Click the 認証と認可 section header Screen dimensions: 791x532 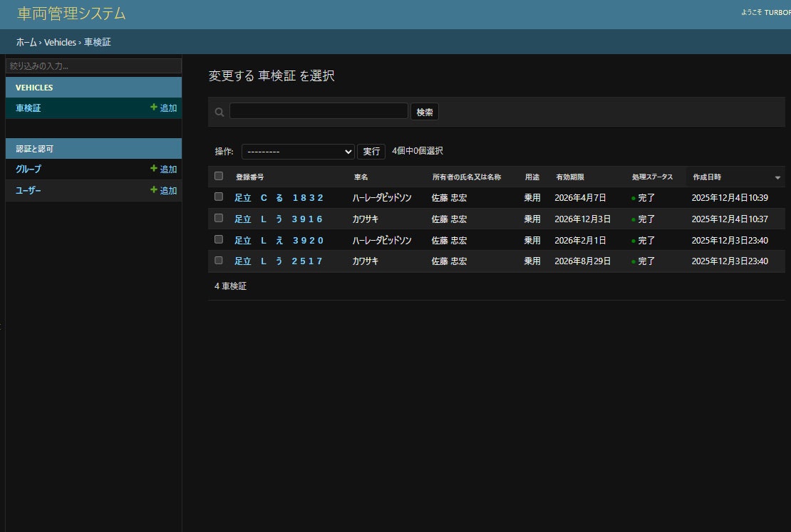click(x=34, y=149)
